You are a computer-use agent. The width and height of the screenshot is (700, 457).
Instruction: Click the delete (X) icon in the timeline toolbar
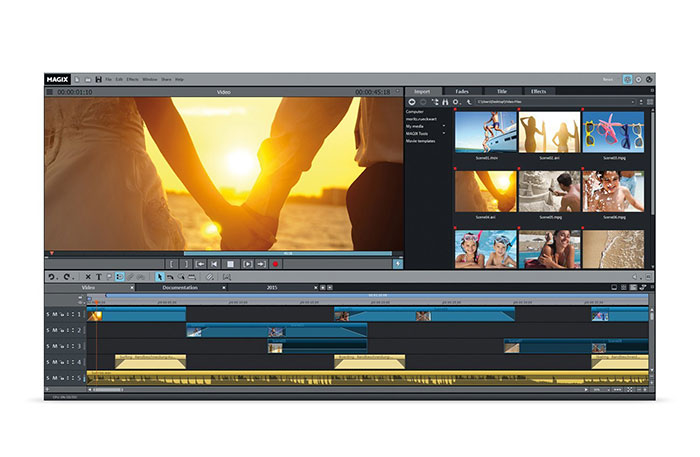pyautogui.click(x=87, y=276)
